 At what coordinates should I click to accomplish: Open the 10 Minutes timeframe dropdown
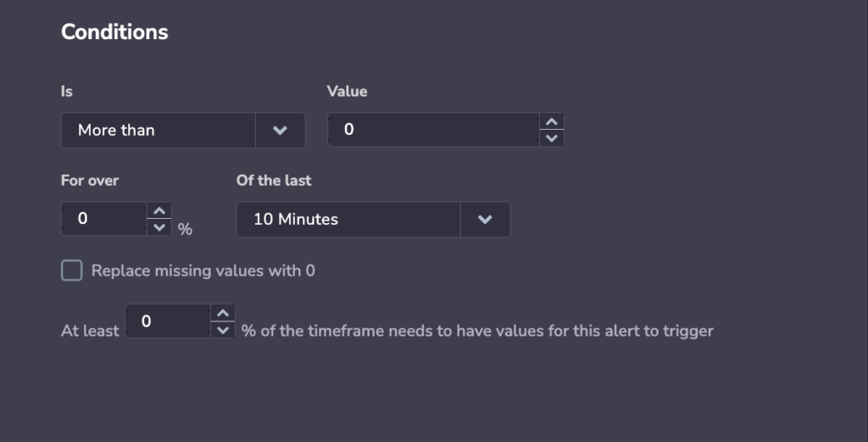348,219
